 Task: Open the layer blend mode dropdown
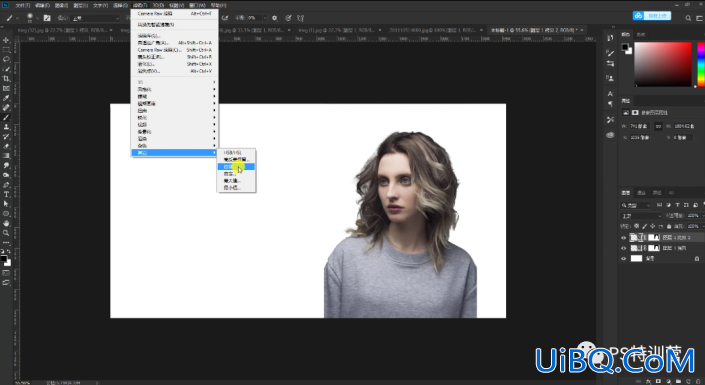640,216
